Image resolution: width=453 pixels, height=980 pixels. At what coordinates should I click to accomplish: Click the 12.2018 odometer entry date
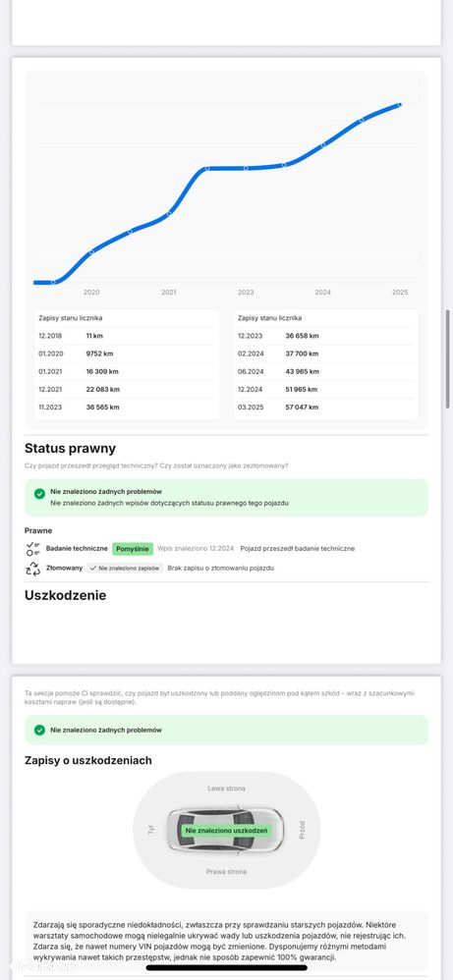[50, 336]
